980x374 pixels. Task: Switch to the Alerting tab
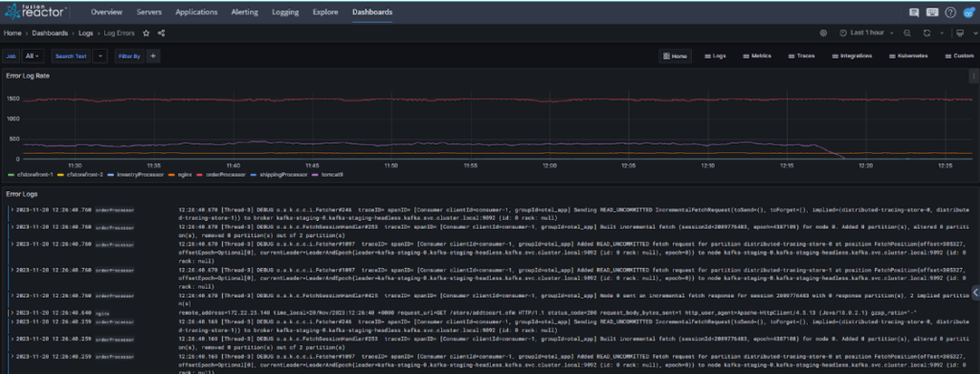[244, 11]
